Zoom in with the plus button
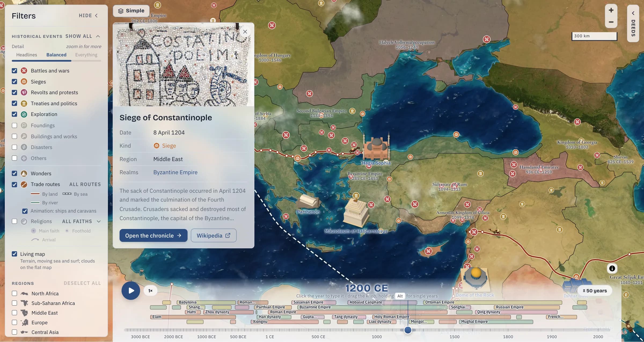The image size is (644, 342). 611,10
